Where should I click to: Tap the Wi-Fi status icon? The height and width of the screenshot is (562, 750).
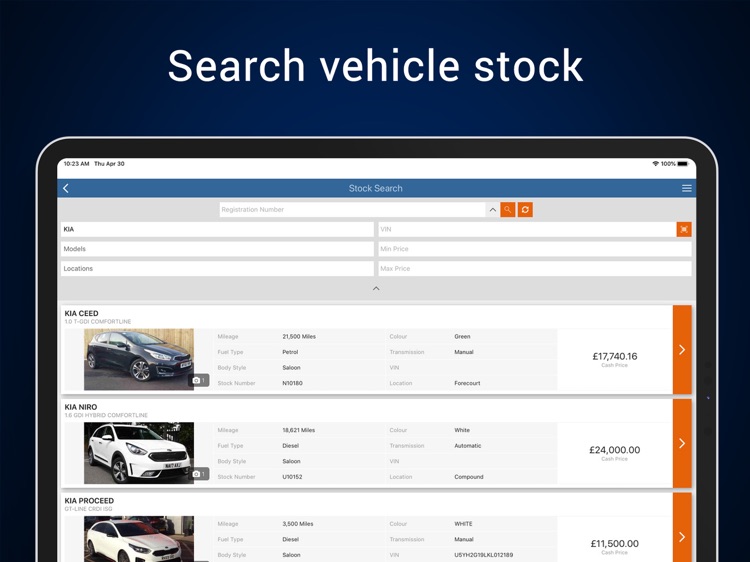pos(655,164)
